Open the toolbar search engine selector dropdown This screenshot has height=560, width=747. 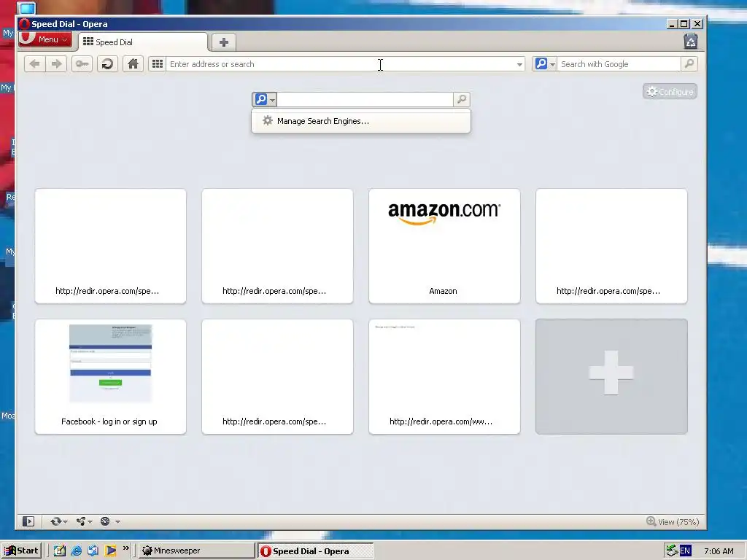545,64
